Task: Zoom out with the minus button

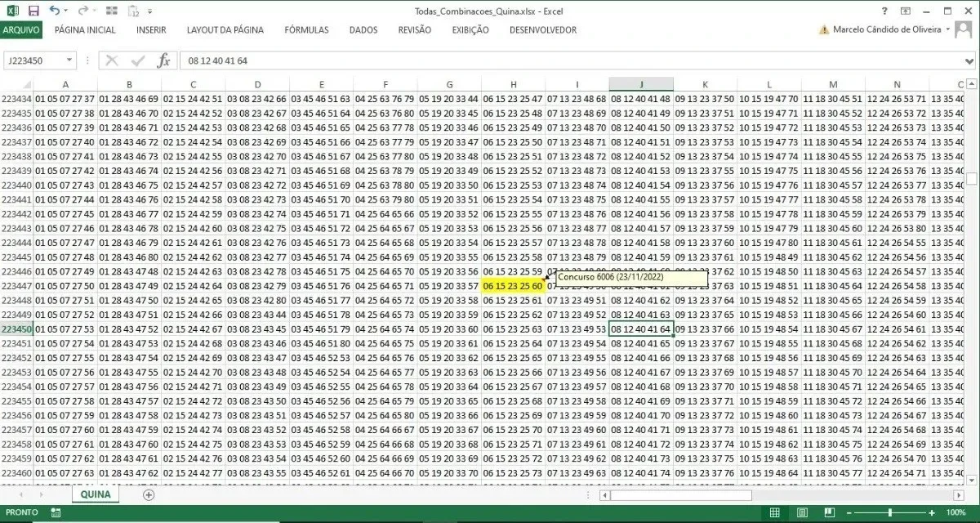Action: 848,512
